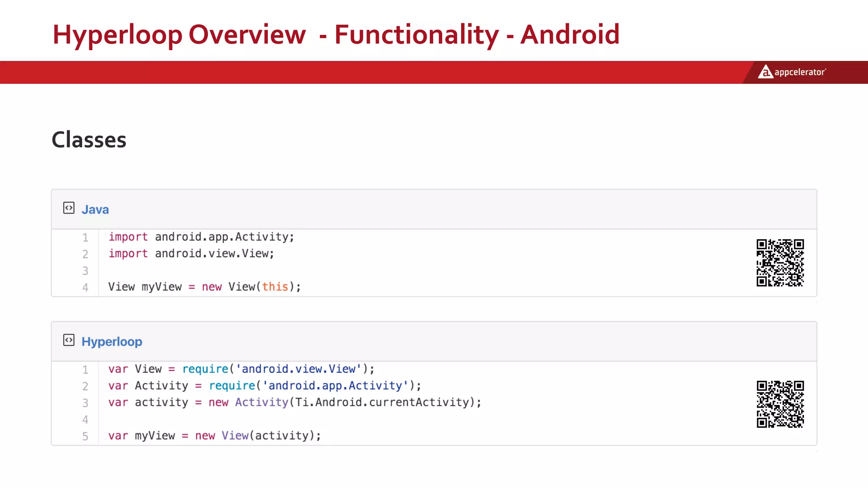Click Ti.Android.currentActivity in Hyperloop code
Screen dimensions: 868x488
(x=382, y=402)
